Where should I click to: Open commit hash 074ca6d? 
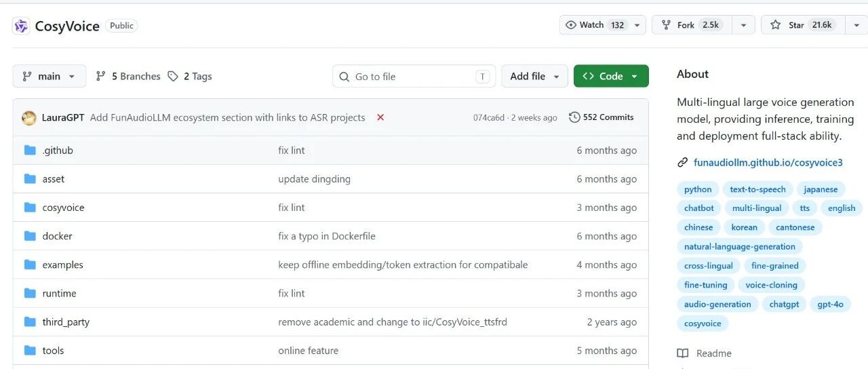pos(489,117)
